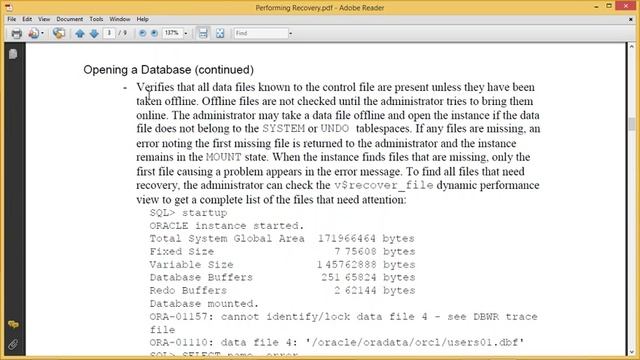The image size is (640, 360).
Task: Click the 137% zoom level box
Action: pos(172,33)
